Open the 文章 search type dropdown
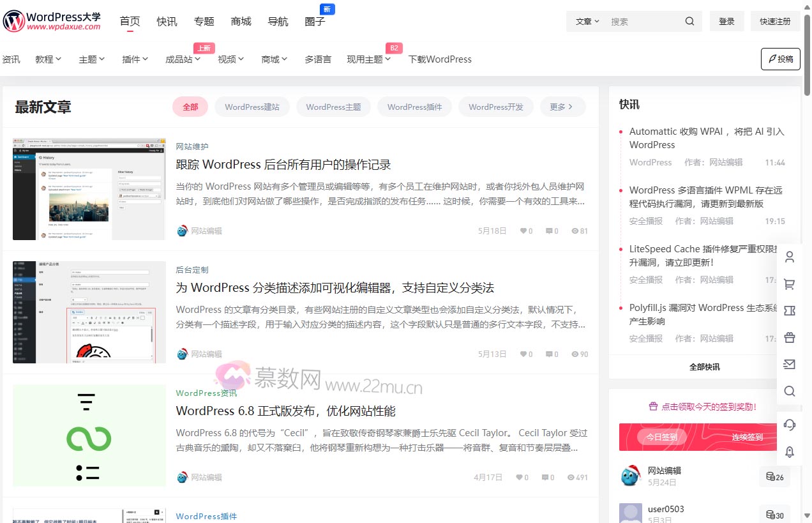This screenshot has width=812, height=523. 585,21
